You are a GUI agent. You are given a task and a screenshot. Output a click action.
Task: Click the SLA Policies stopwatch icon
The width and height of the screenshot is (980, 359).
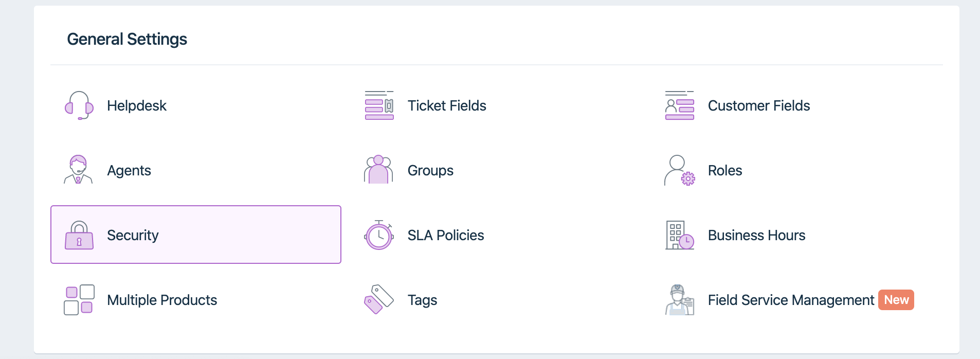point(379,235)
